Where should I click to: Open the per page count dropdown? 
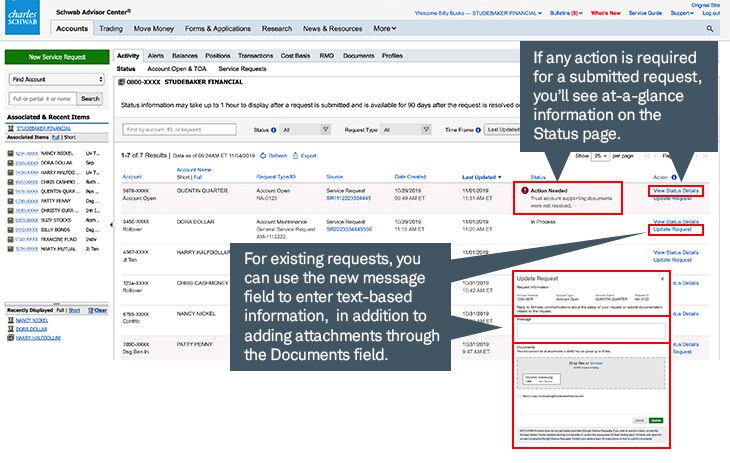point(600,156)
